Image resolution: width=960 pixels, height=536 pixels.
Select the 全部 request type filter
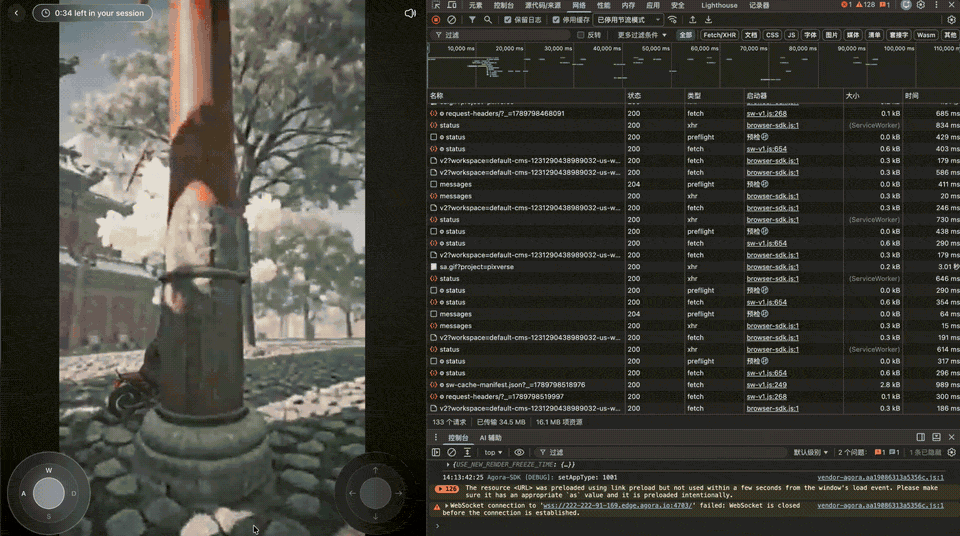point(685,35)
